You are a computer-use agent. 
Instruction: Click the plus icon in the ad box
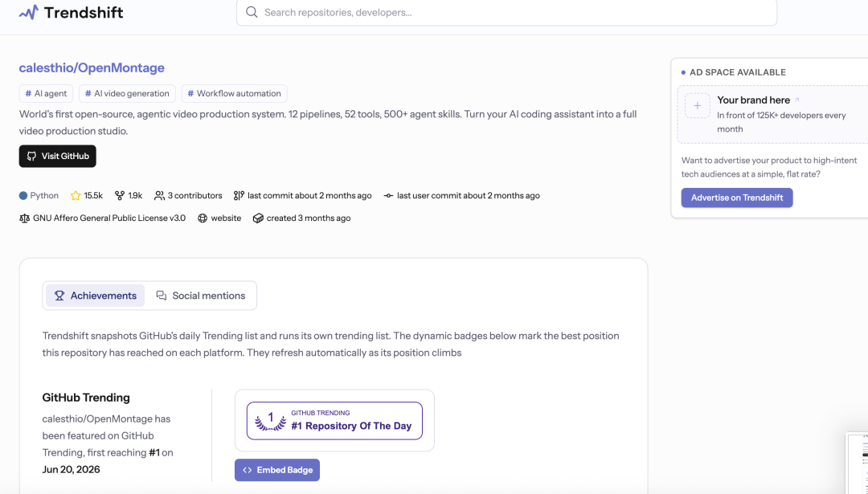click(x=698, y=106)
